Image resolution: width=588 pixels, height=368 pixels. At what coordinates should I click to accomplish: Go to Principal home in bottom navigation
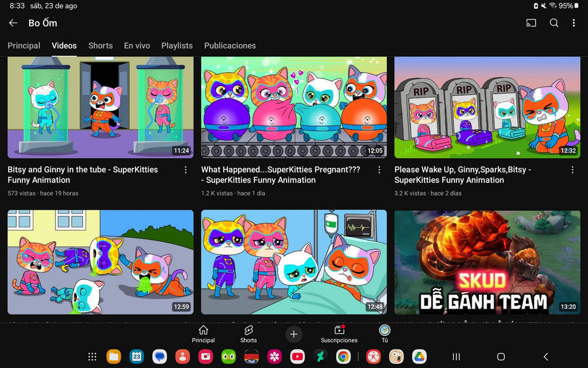(203, 334)
